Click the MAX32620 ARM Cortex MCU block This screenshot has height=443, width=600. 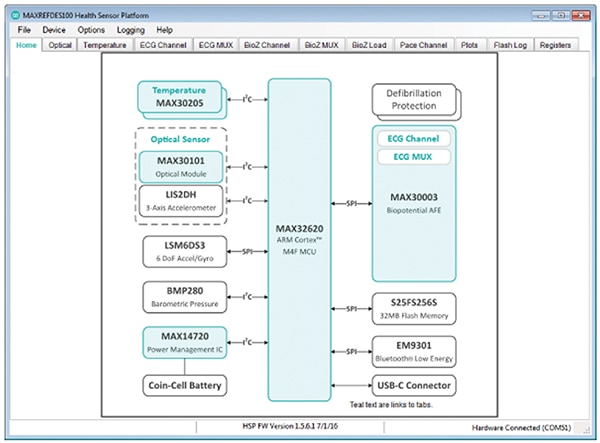tap(299, 240)
